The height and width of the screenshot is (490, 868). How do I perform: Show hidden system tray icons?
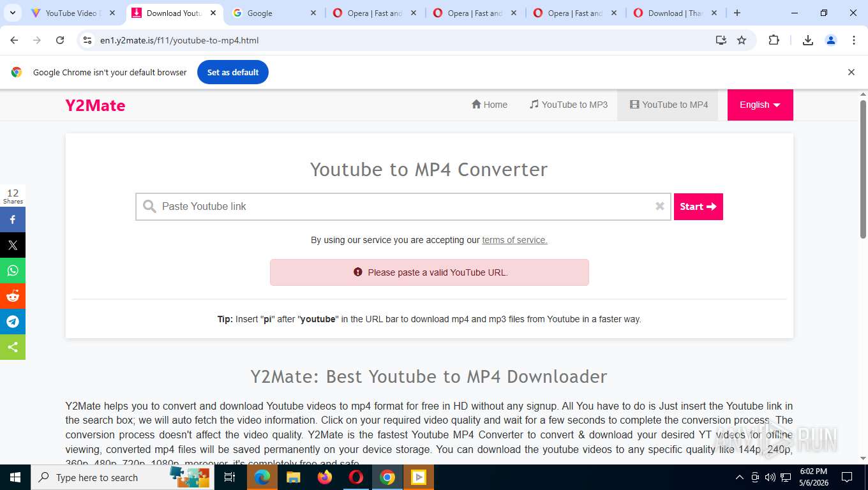[x=740, y=477]
